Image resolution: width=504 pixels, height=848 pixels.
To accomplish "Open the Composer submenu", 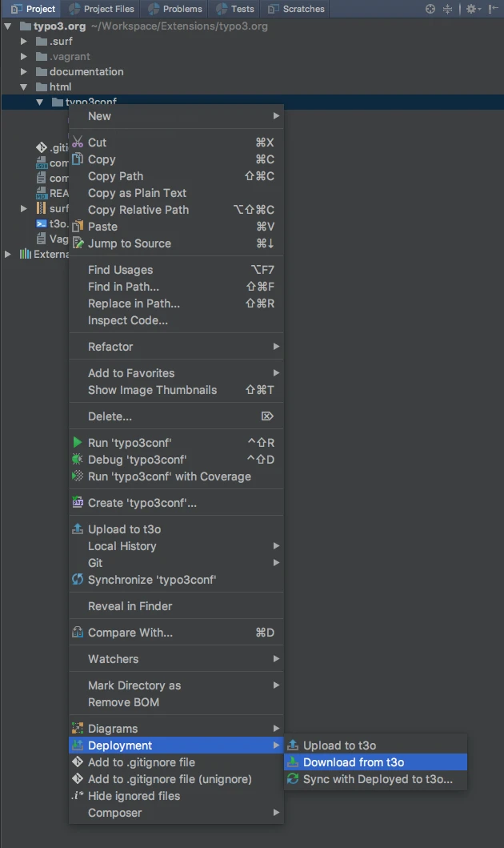I will click(x=176, y=813).
